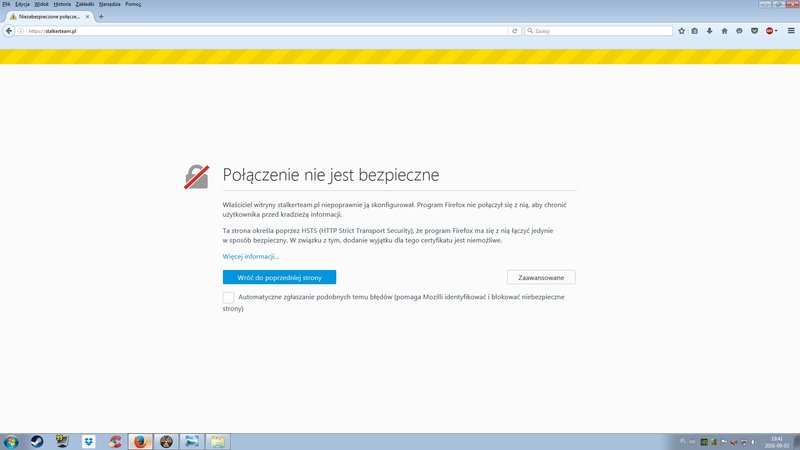Open the Firefox hamburger menu
Image resolution: width=800 pixels, height=450 pixels.
tap(789, 31)
